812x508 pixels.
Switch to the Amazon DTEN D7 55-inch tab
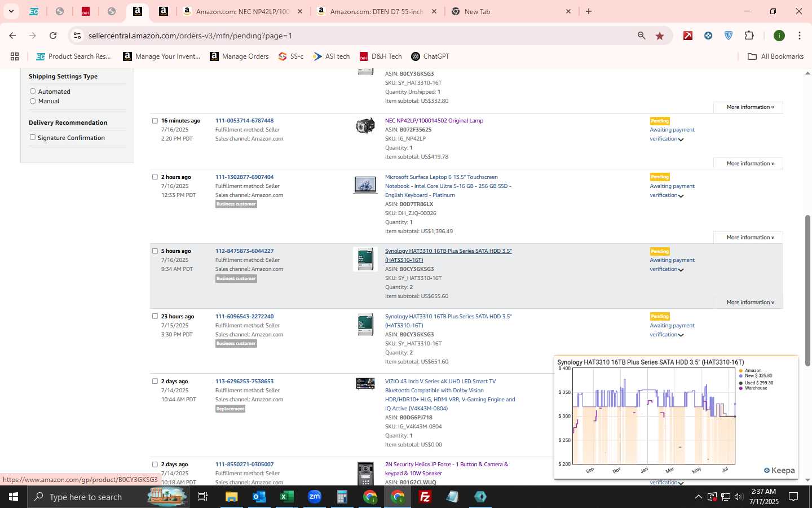point(377,11)
